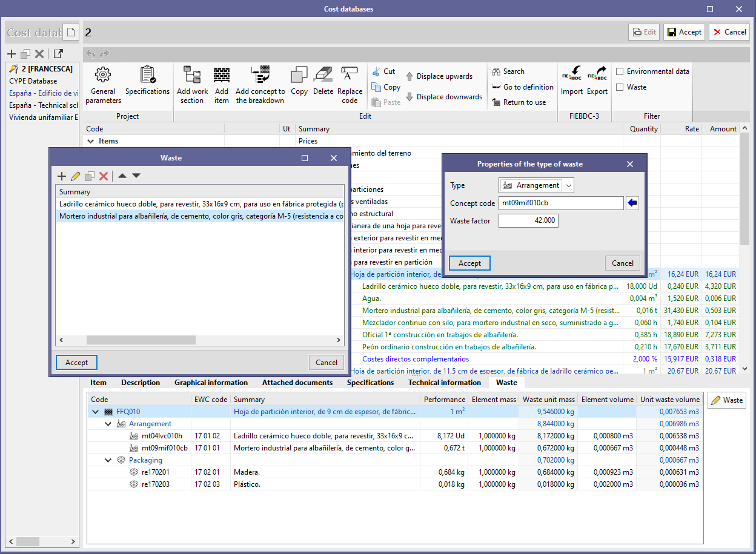
Task: Open the Technical information tab
Action: click(x=445, y=383)
